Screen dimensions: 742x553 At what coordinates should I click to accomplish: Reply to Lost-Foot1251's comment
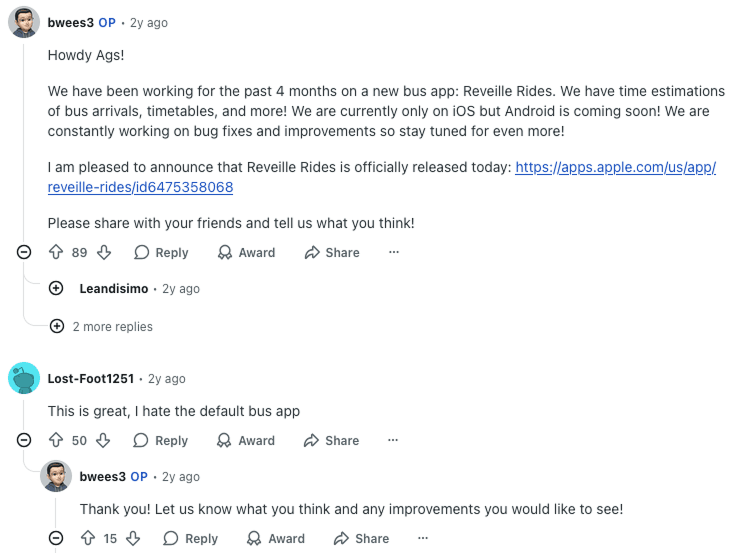161,441
